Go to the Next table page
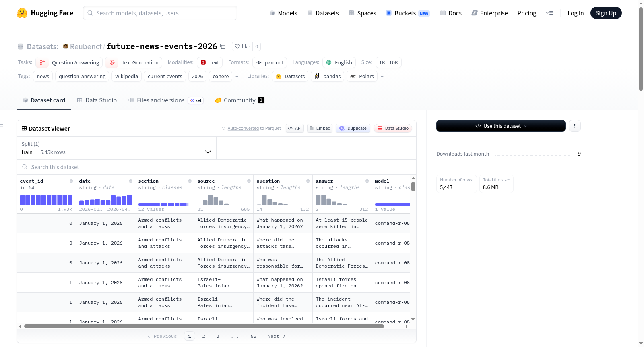 [277, 336]
